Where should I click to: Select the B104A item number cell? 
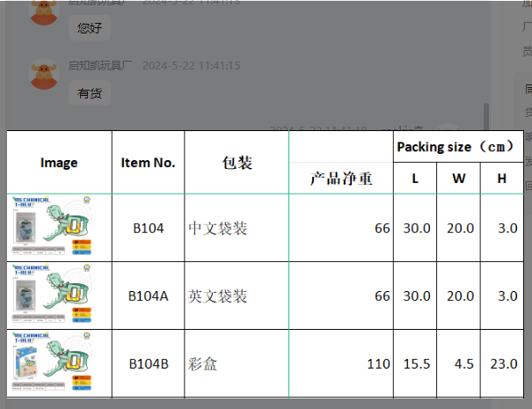tap(148, 296)
